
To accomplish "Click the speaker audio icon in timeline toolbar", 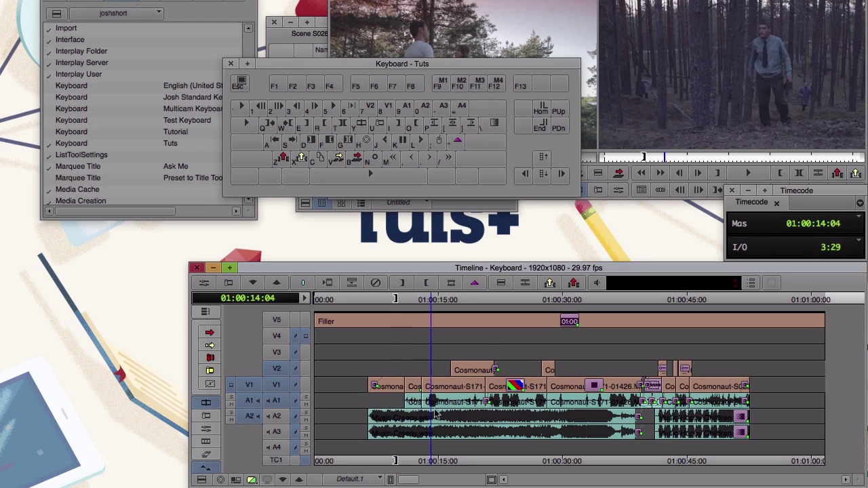I will pyautogui.click(x=597, y=283).
